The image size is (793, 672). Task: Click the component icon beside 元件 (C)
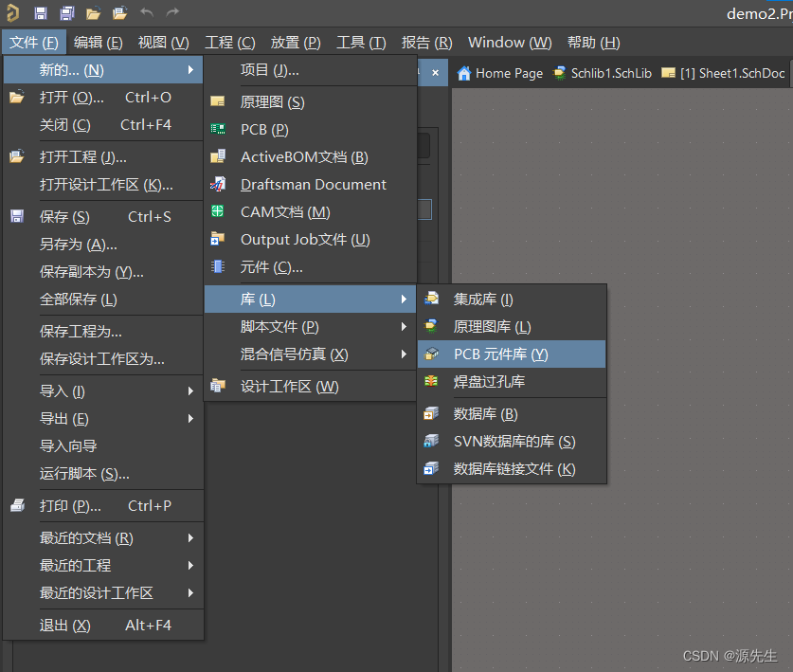point(218,266)
